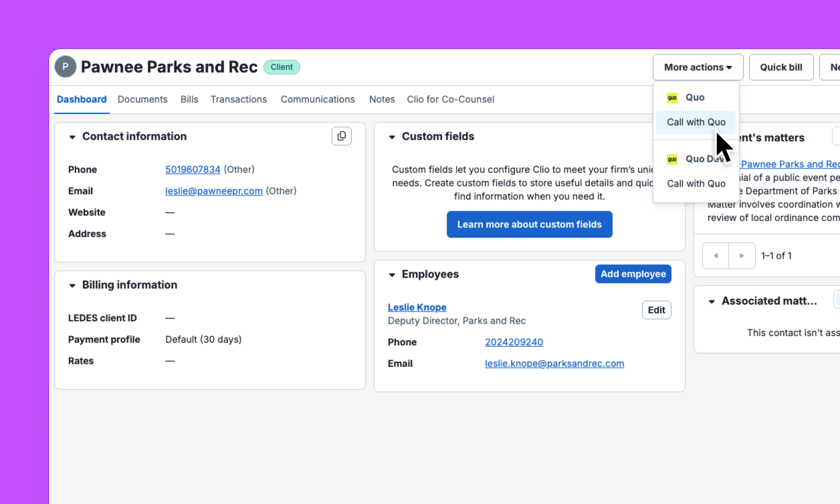840x504 pixels.
Task: Click the '1–1 of 1' pagination count
Action: tap(776, 256)
